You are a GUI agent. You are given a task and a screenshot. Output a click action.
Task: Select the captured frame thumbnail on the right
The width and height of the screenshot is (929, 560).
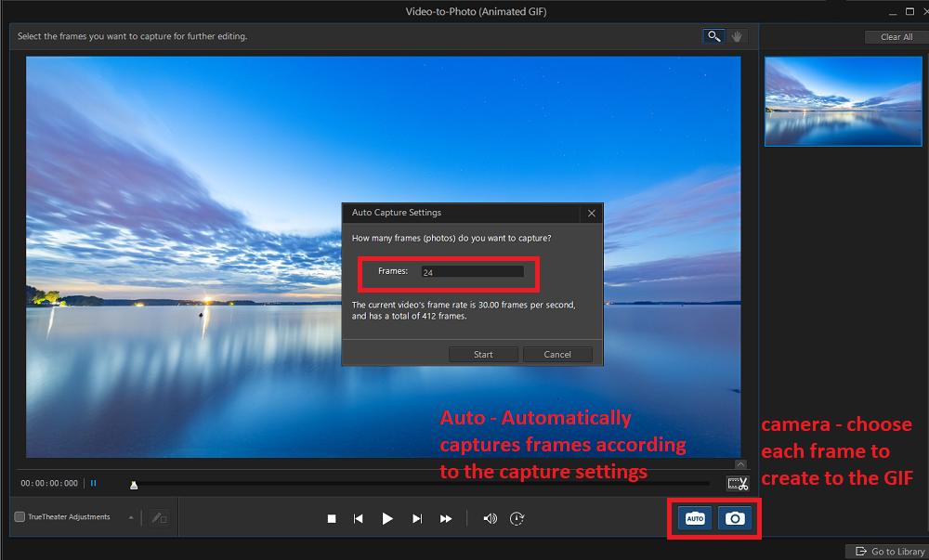pos(843,101)
